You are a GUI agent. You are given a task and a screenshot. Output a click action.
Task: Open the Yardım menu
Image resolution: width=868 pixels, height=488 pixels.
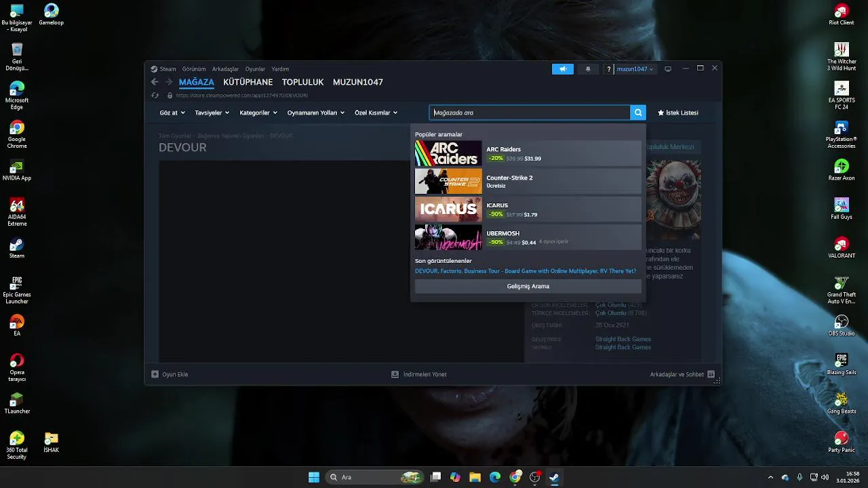(x=280, y=69)
